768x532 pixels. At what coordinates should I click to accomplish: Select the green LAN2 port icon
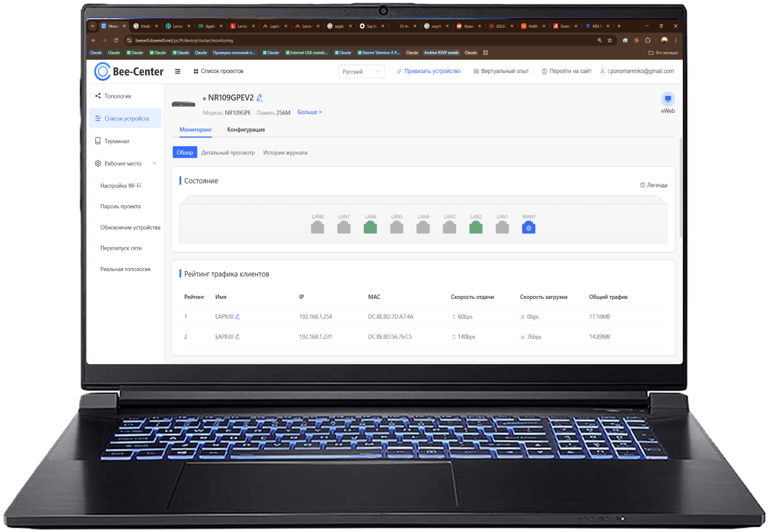click(476, 228)
